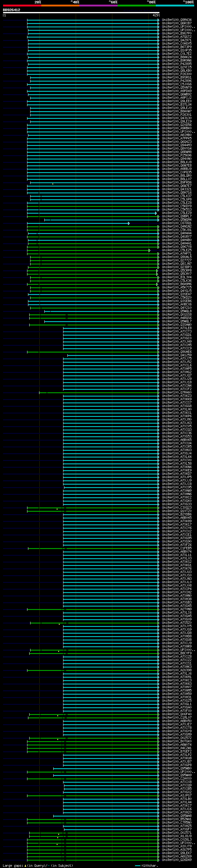Select the UniRef100_C2AVX0 label
197x868 pixels.
(177, 779)
